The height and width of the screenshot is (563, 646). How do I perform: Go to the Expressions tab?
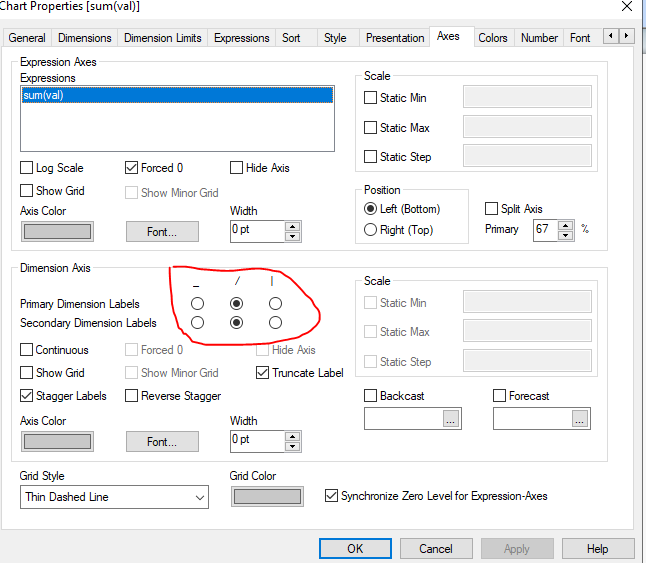pyautogui.click(x=241, y=38)
